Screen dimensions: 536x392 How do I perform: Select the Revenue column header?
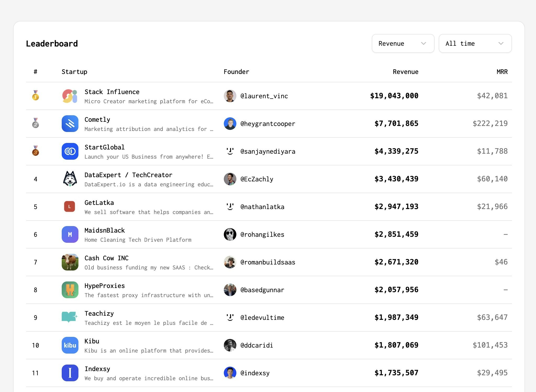point(405,72)
